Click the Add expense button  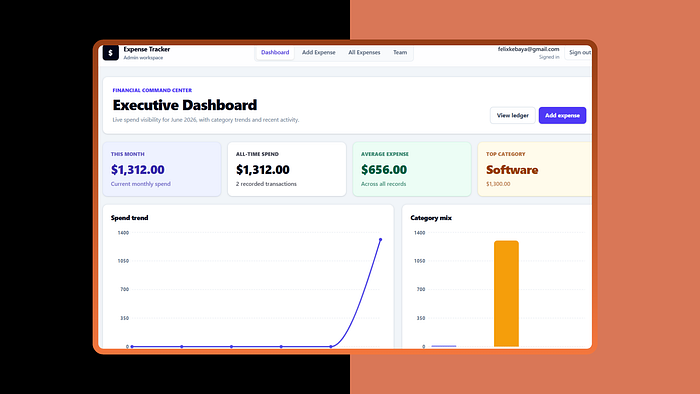[562, 116]
